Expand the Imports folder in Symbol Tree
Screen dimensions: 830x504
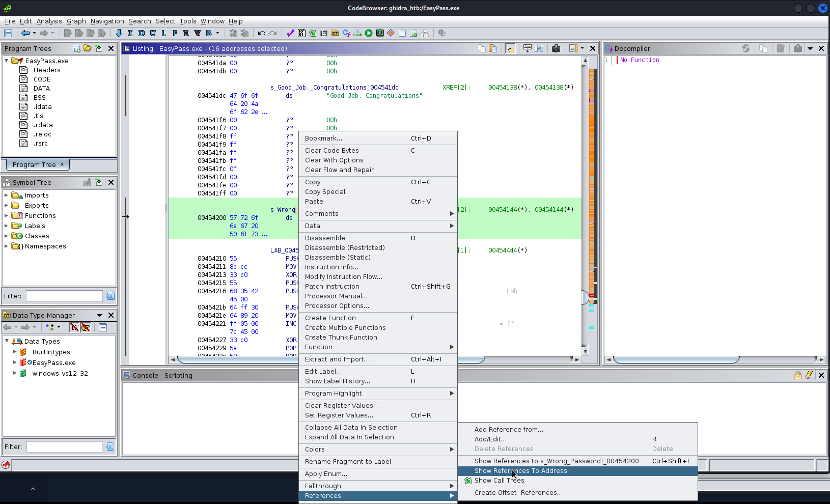[6, 195]
